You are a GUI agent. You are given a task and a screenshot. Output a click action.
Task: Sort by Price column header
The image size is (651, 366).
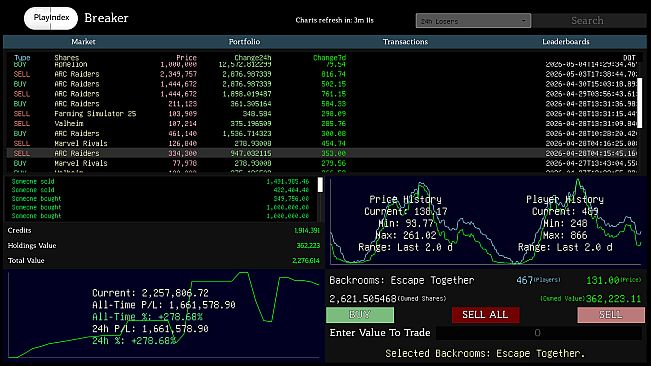pos(186,58)
